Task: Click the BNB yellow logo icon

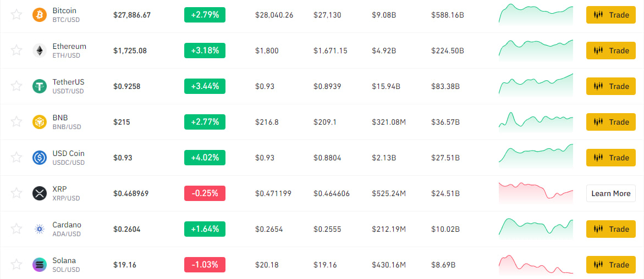Action: point(40,122)
